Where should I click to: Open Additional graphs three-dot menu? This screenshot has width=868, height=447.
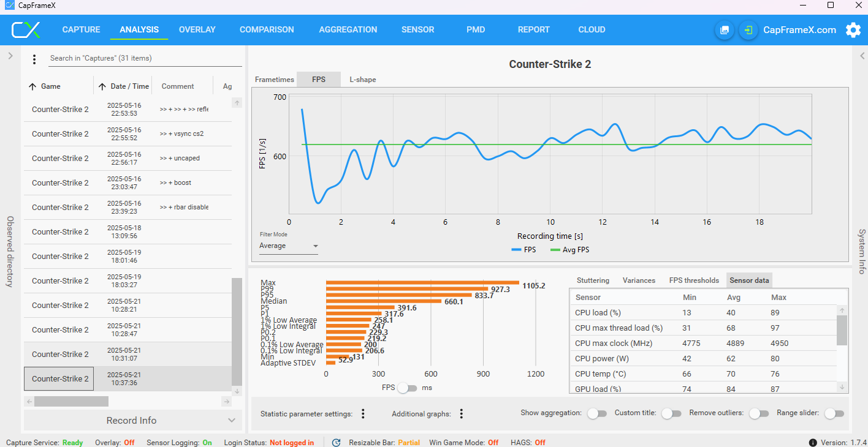[462, 414]
